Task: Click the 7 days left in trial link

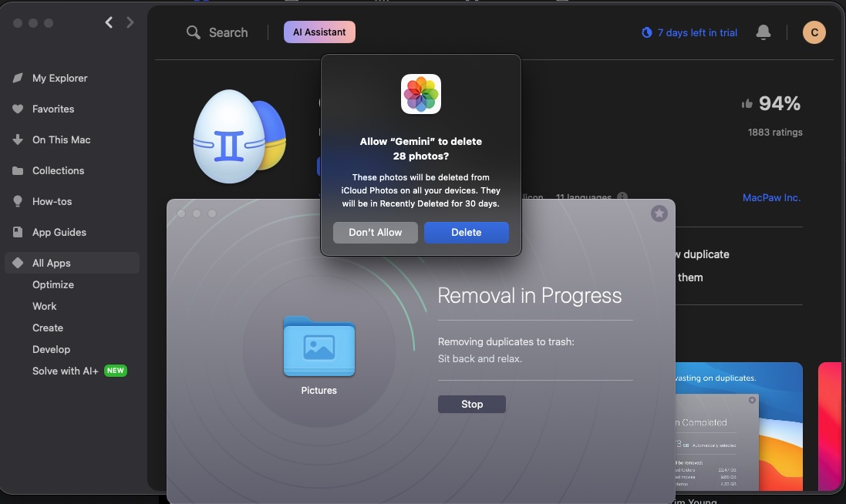Action: 697,33
